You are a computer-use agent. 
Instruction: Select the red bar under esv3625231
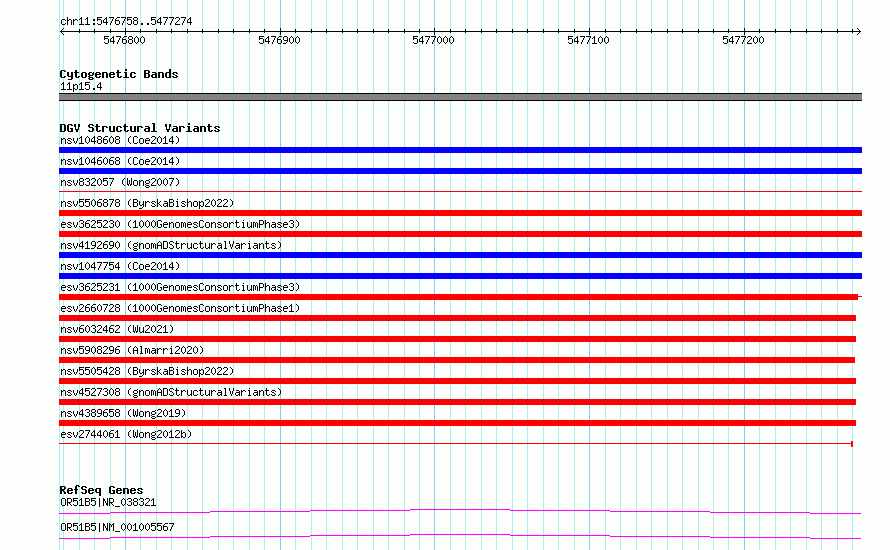459,297
